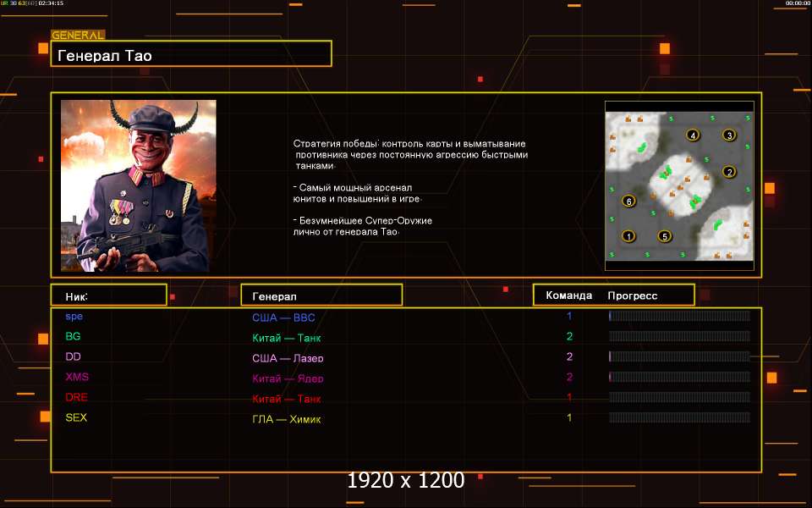Click the team number for player XMS
The image size is (812, 508).
tap(569, 377)
